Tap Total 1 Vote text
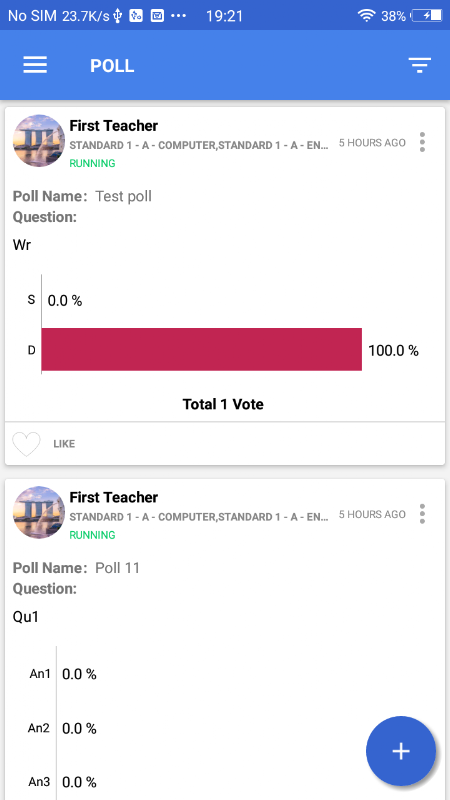The height and width of the screenshot is (800, 450). click(x=223, y=405)
